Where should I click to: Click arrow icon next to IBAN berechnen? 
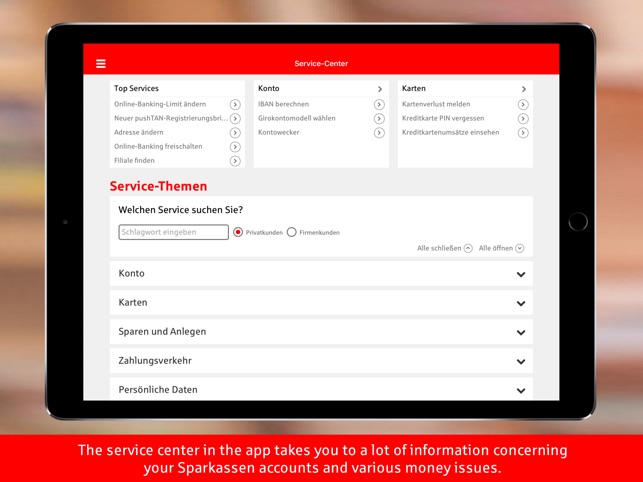click(x=379, y=105)
